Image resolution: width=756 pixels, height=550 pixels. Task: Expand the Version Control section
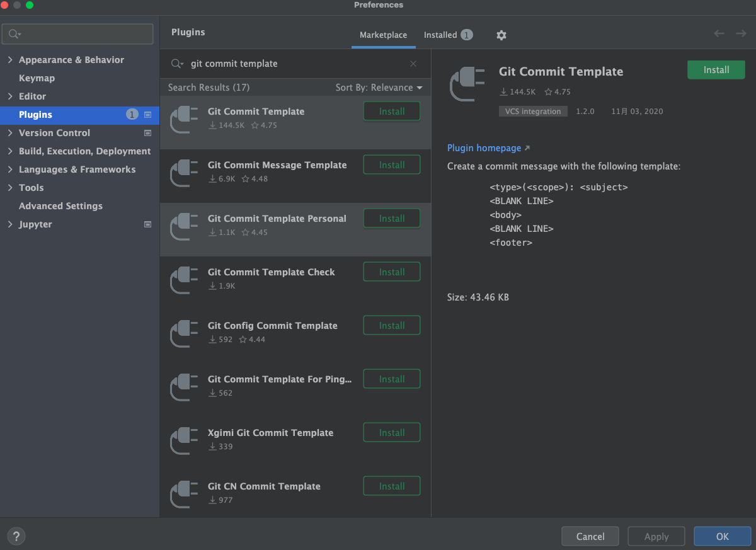point(10,133)
